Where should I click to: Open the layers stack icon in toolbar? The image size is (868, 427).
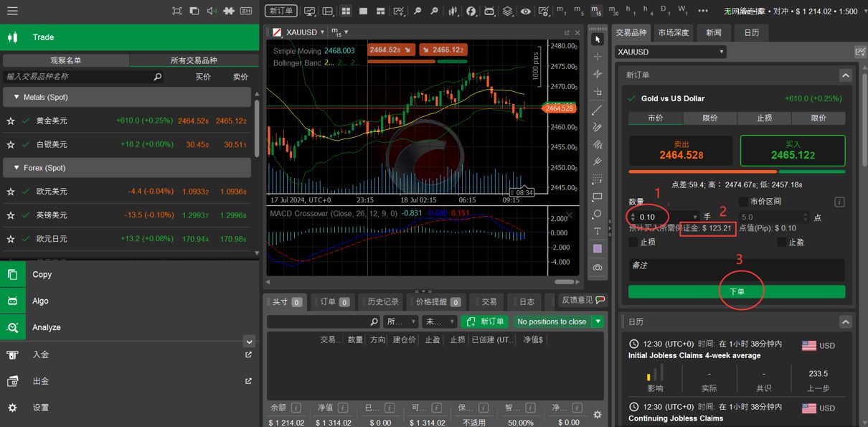(508, 11)
